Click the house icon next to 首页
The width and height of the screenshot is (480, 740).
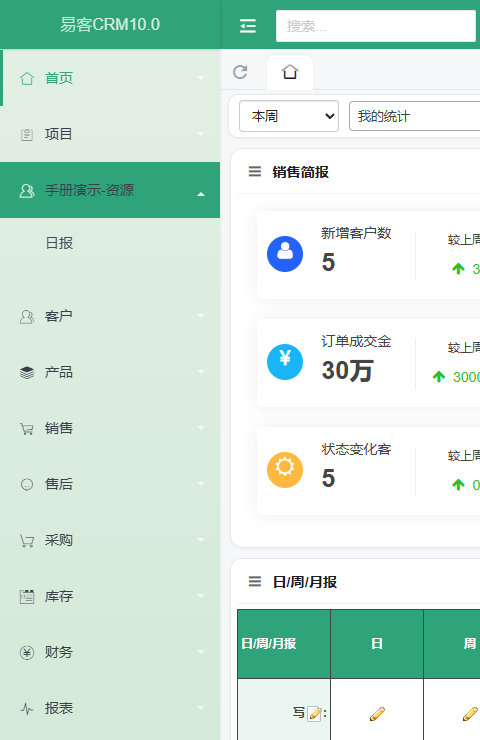coord(27,78)
